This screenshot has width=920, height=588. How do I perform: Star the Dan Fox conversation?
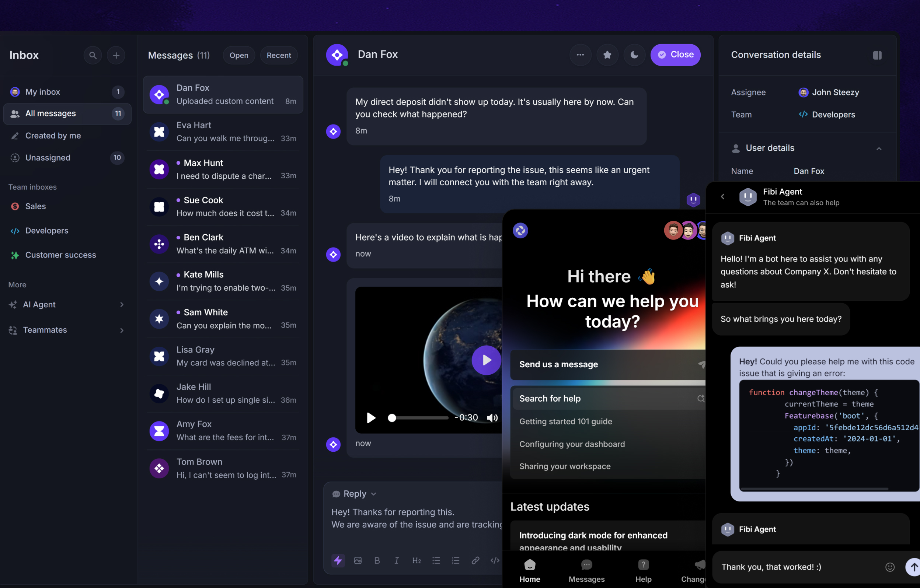[x=607, y=55]
